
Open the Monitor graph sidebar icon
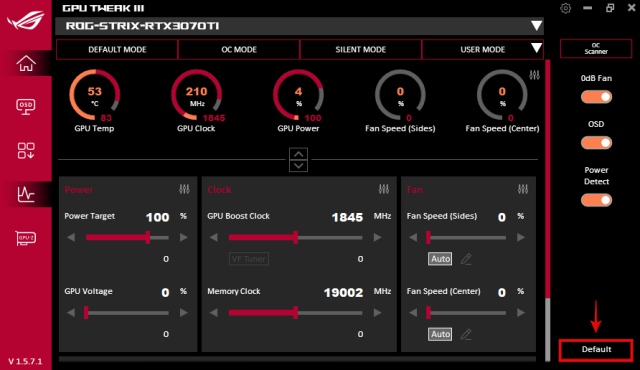(x=26, y=194)
